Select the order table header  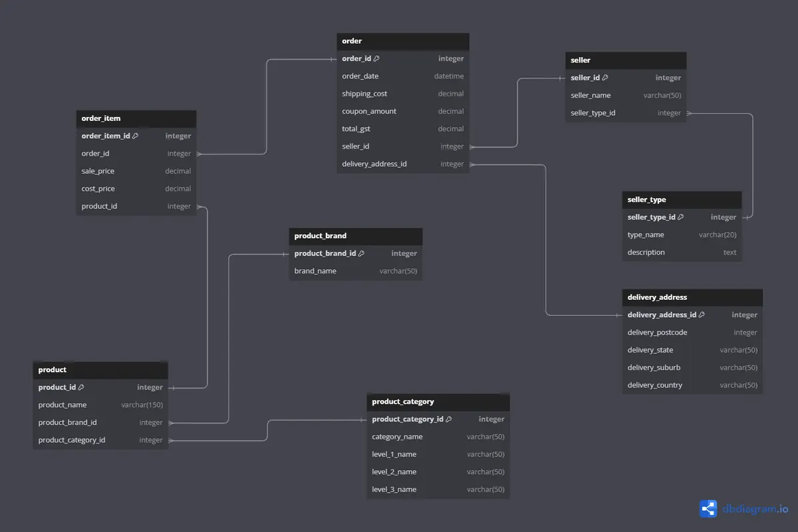pyautogui.click(x=403, y=41)
